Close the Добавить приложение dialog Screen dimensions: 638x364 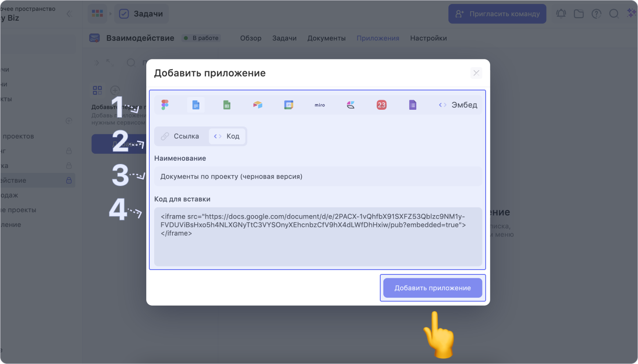(476, 73)
